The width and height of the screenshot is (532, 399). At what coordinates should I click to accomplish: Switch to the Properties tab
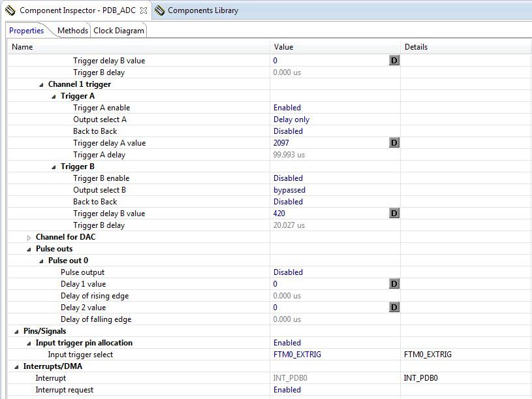coord(27,31)
